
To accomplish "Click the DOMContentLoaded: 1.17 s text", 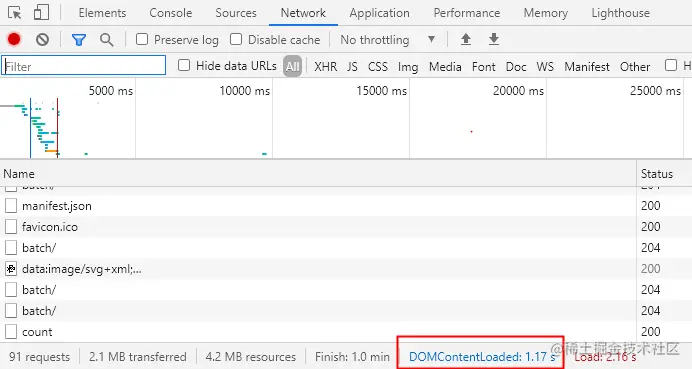I will coord(482,357).
